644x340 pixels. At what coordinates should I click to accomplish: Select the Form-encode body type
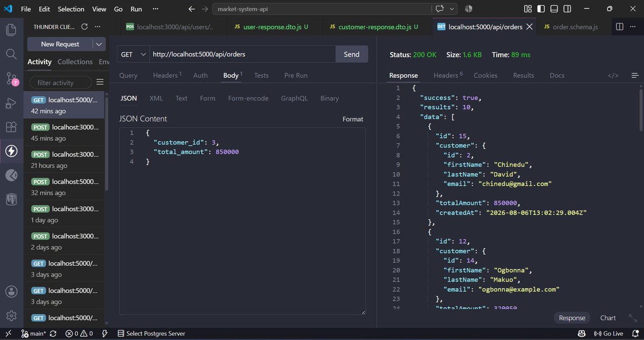pyautogui.click(x=248, y=98)
